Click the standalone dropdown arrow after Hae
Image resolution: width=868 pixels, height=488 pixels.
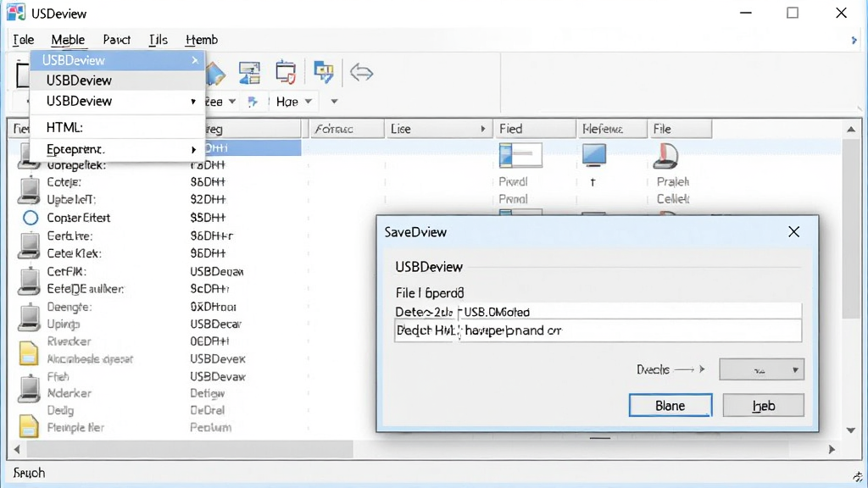point(334,102)
